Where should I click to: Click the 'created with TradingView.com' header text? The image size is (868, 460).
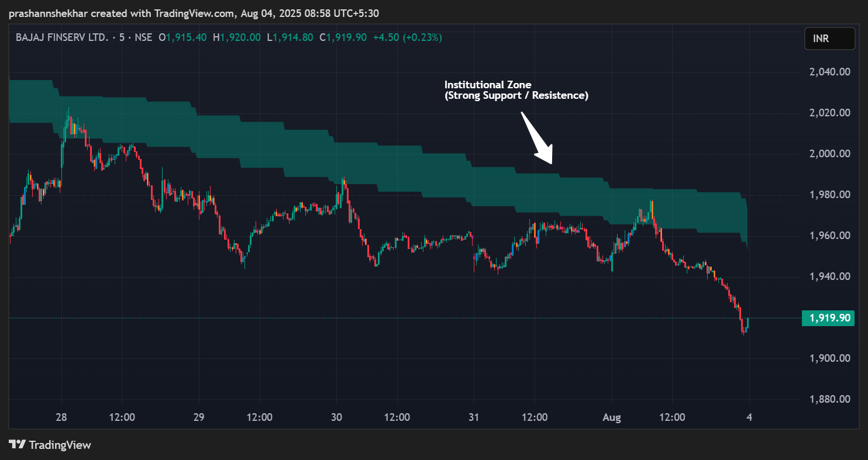[155, 13]
